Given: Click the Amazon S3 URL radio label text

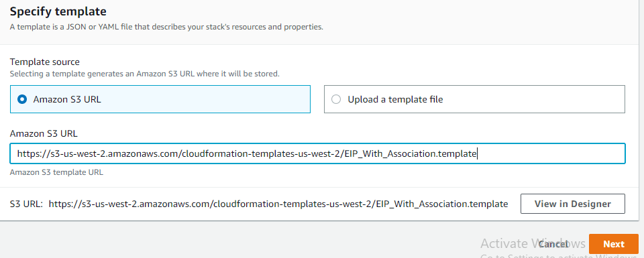Looking at the screenshot, I should point(67,99).
